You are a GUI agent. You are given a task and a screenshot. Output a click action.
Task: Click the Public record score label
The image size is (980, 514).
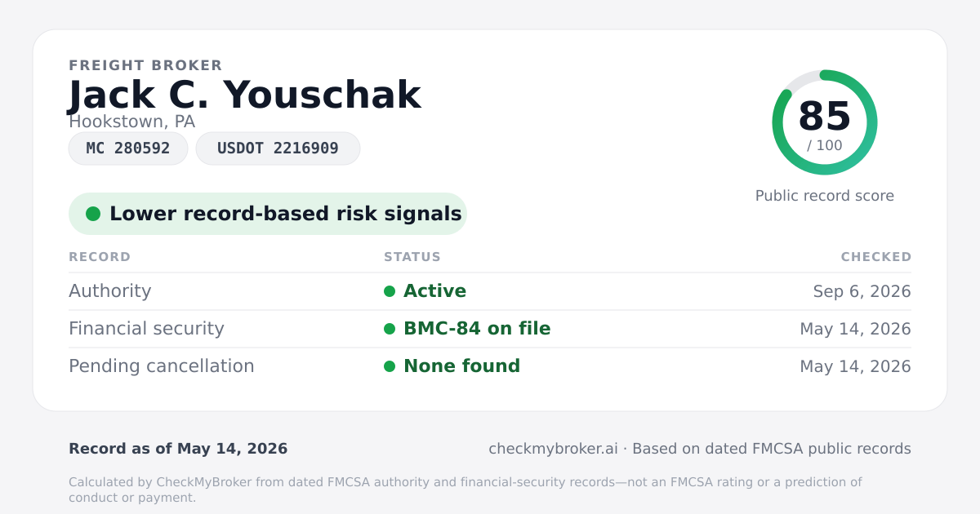pyautogui.click(x=825, y=196)
